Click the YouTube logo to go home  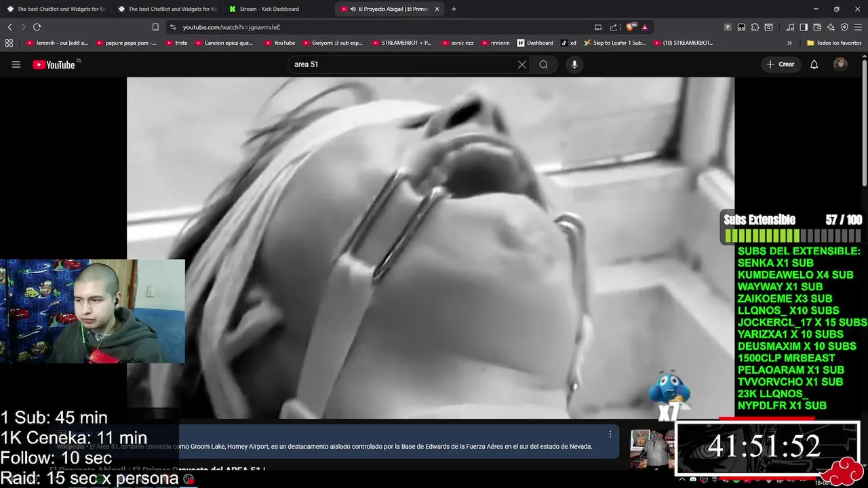[54, 64]
